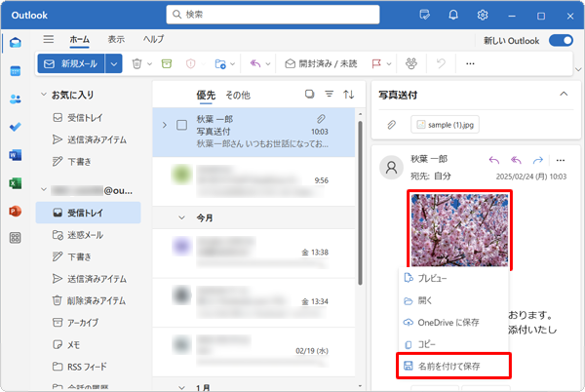Switch to the ホーム ribbon tab

80,40
